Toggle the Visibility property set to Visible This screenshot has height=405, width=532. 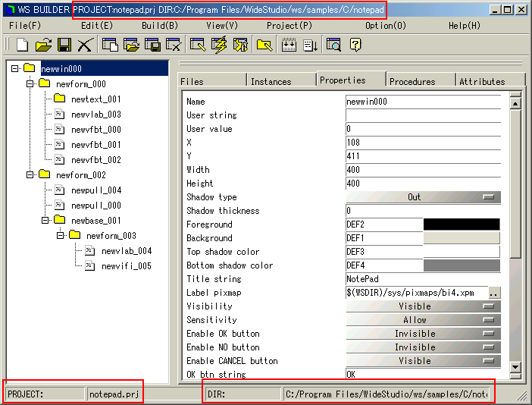(423, 306)
